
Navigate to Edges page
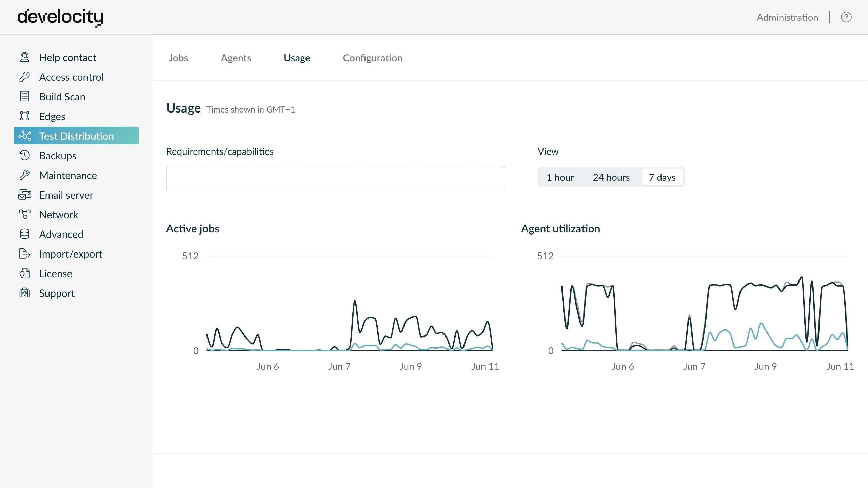[52, 116]
